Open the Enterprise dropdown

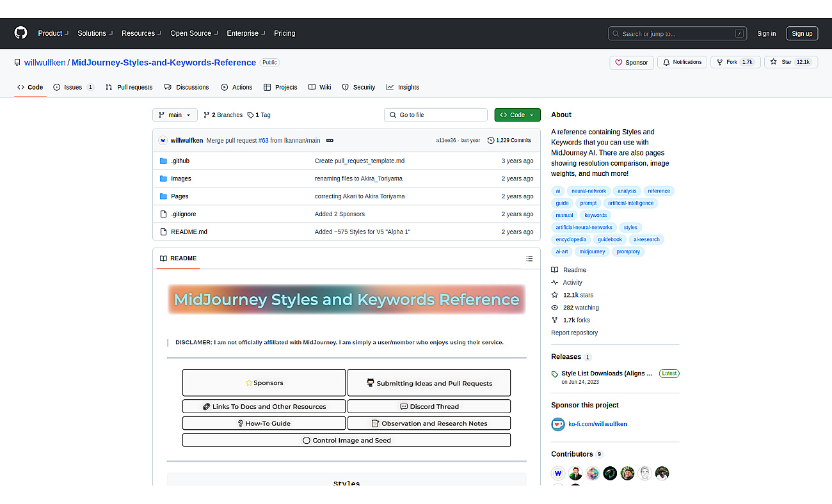(246, 33)
